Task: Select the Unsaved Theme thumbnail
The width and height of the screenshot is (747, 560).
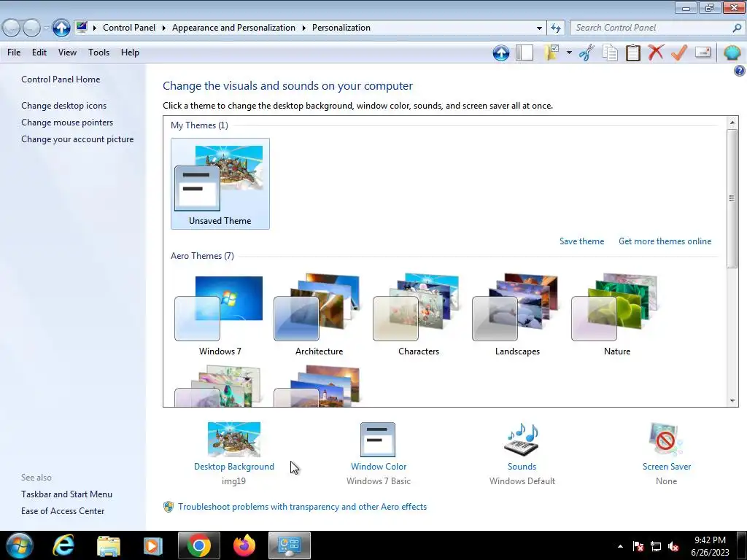Action: click(x=220, y=184)
